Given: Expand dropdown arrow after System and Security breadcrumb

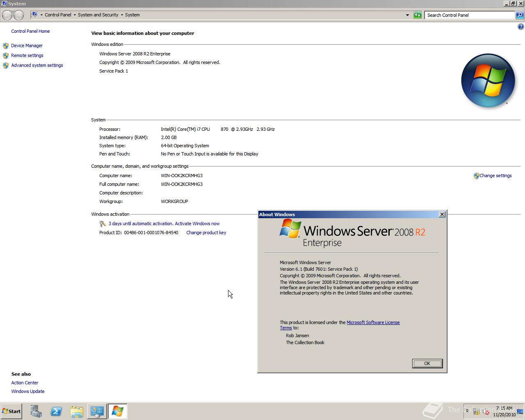Looking at the screenshot, I should (x=122, y=15).
